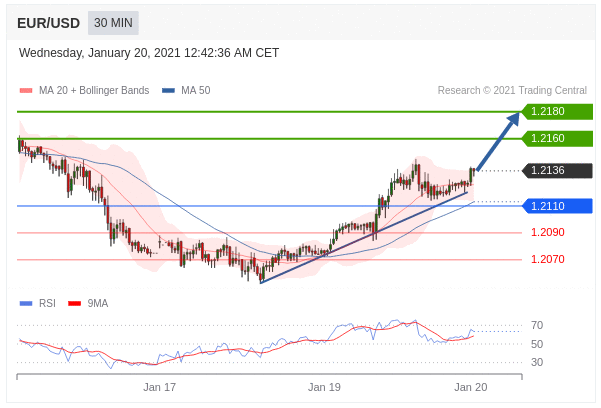The image size is (601, 408).
Task: Click the 1.2070 support level label
Action: click(x=547, y=259)
